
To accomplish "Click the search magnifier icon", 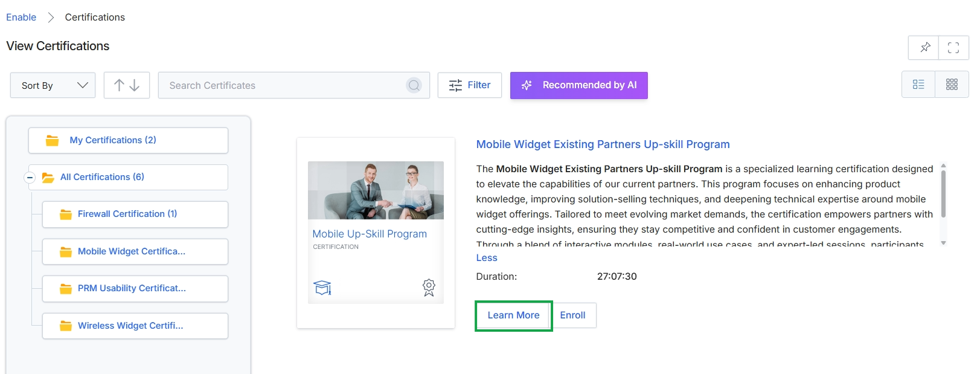I will click(414, 85).
